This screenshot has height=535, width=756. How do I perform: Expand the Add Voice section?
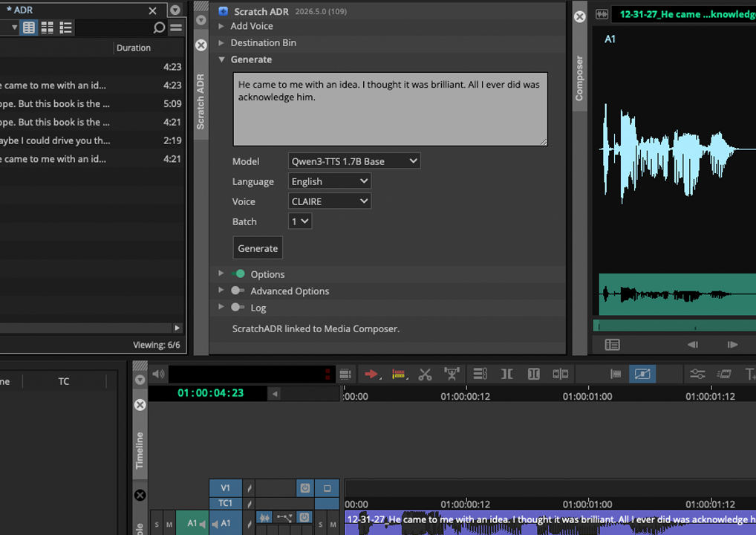pyautogui.click(x=221, y=25)
